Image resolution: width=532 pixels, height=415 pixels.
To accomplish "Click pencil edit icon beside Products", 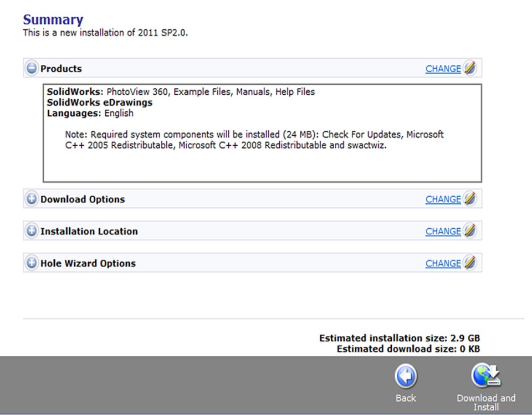I will click(x=470, y=68).
